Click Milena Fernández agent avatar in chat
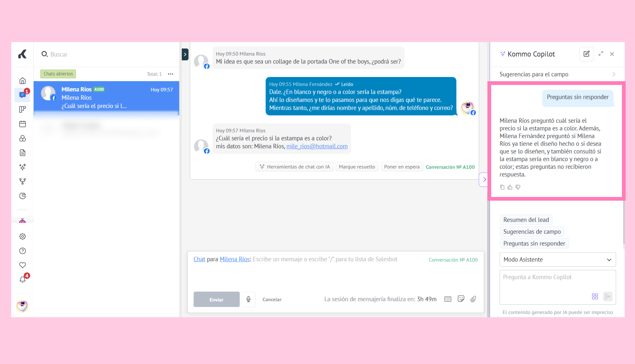This screenshot has height=364, width=635. click(x=467, y=108)
